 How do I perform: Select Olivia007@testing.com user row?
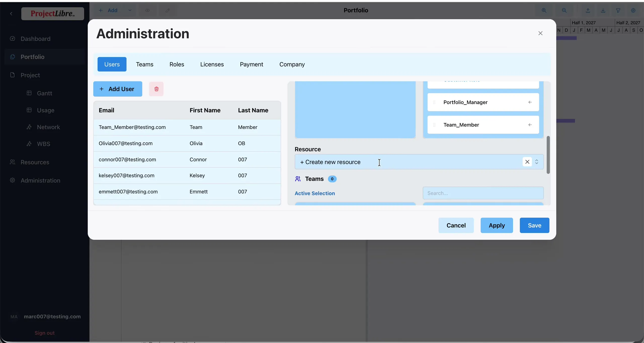coord(187,143)
